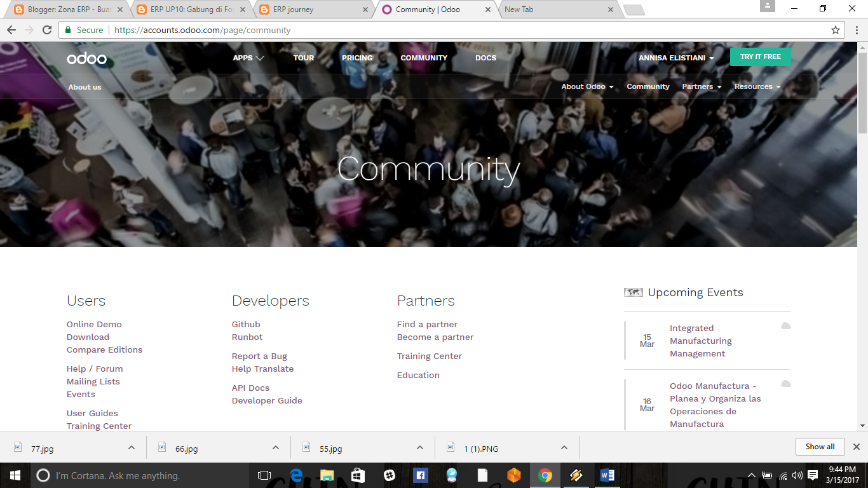
Task: Open options arrow for 1 (1).PNG download
Action: pyautogui.click(x=564, y=447)
